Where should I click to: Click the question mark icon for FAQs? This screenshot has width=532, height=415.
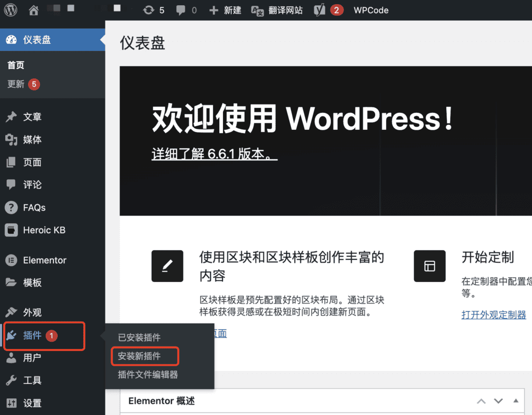(x=11, y=207)
